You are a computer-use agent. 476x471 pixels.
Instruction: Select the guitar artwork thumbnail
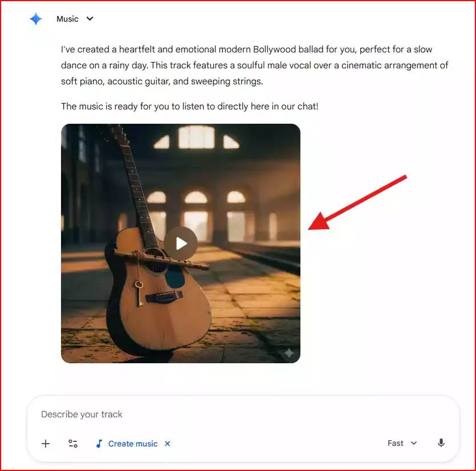181,243
